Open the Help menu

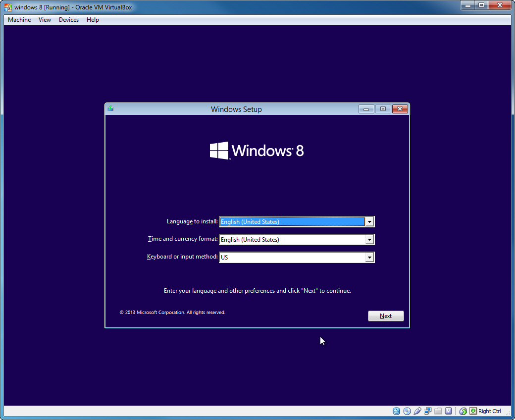click(x=93, y=20)
